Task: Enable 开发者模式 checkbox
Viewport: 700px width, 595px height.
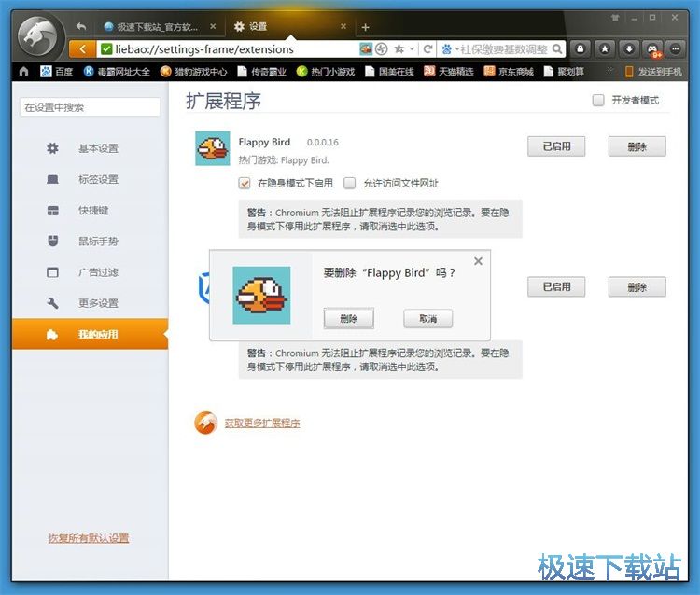Action: coord(598,100)
